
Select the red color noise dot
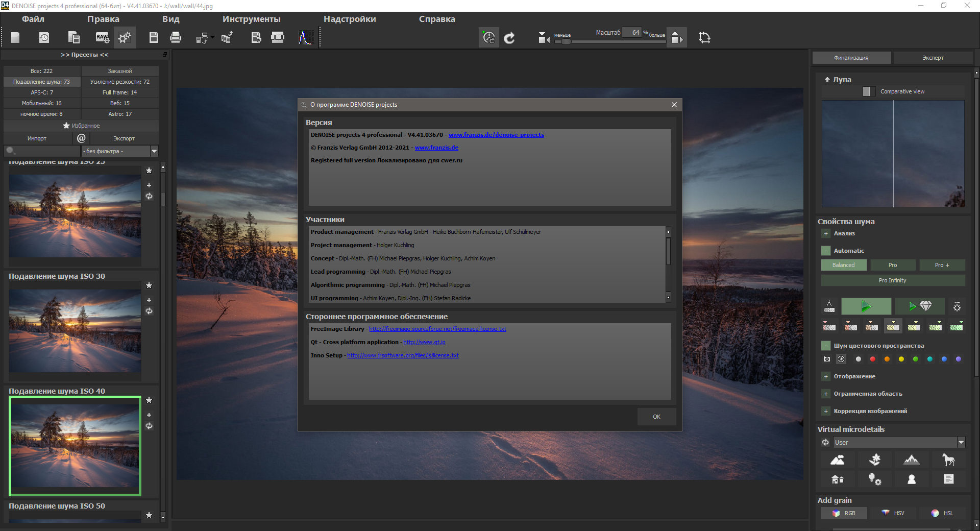pos(873,359)
